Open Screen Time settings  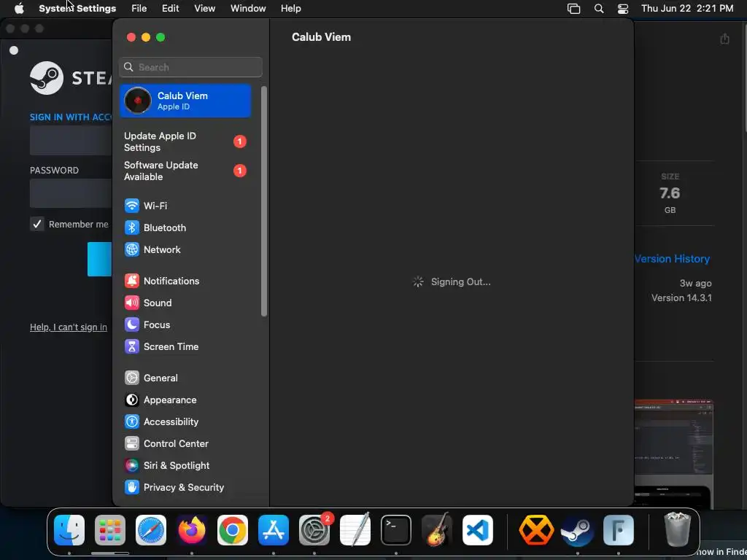161,346
